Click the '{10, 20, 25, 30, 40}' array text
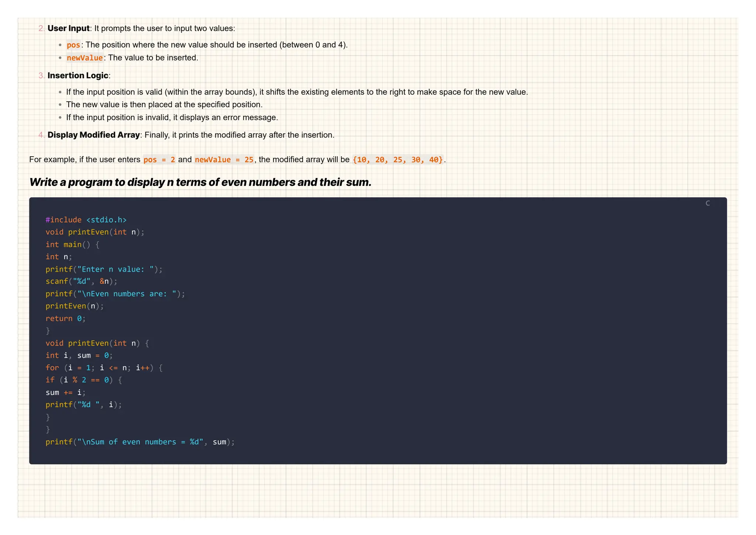Image resolution: width=756 pixels, height=535 pixels. point(398,160)
